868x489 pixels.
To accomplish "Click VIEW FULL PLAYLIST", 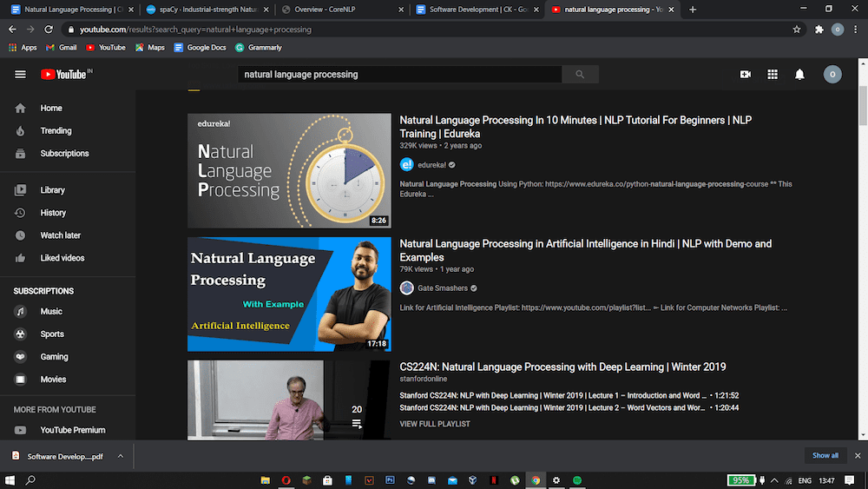I will pyautogui.click(x=435, y=424).
